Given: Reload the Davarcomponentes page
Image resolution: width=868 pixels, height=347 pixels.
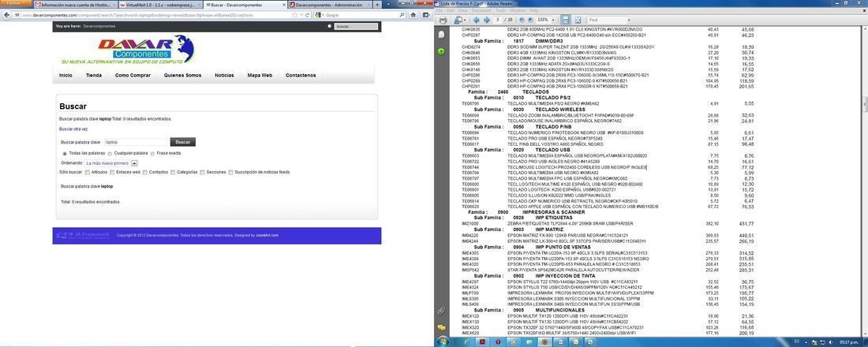Looking at the screenshot, I should (307, 15).
